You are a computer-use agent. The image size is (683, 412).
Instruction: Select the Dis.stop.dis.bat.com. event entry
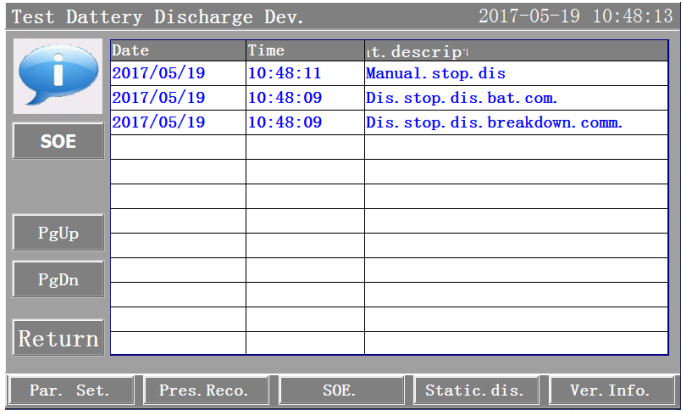point(461,98)
